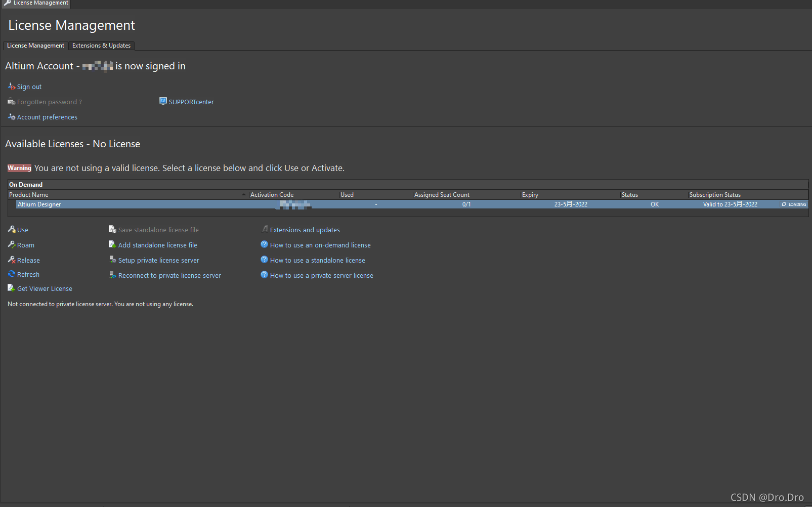Click the Release license icon
This screenshot has height=507, width=812.
pyautogui.click(x=12, y=260)
